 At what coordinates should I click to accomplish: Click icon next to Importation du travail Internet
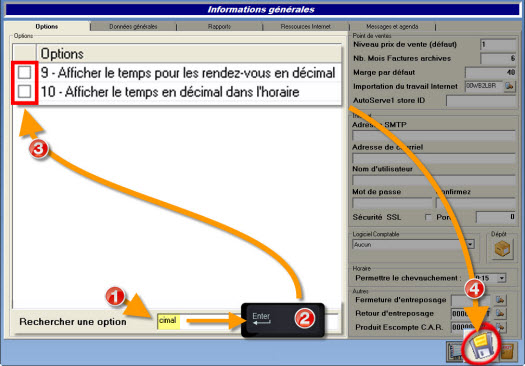[510, 86]
